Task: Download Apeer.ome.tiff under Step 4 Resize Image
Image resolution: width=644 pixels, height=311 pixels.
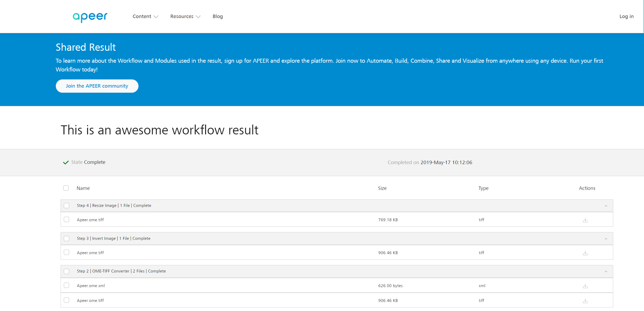Action: (585, 220)
